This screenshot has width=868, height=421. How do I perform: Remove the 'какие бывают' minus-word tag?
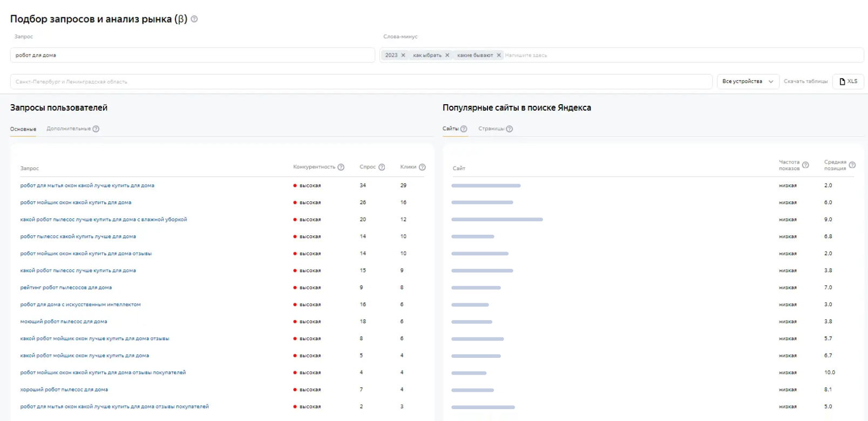(499, 55)
